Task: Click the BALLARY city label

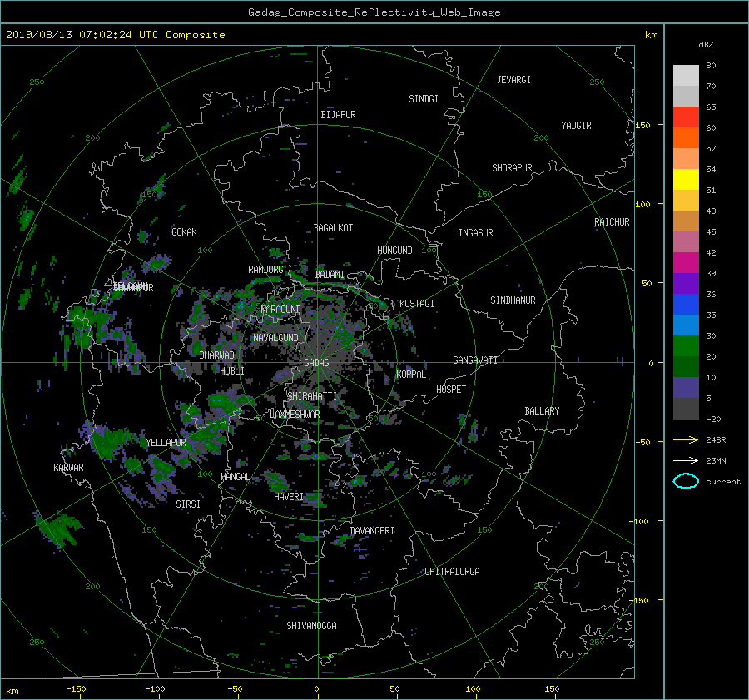Action: point(542,411)
